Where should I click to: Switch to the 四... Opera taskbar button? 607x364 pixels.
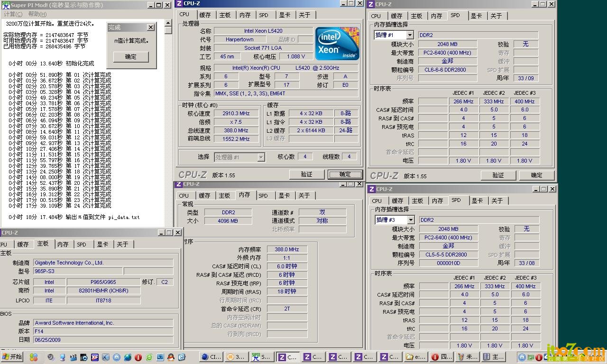(x=441, y=357)
